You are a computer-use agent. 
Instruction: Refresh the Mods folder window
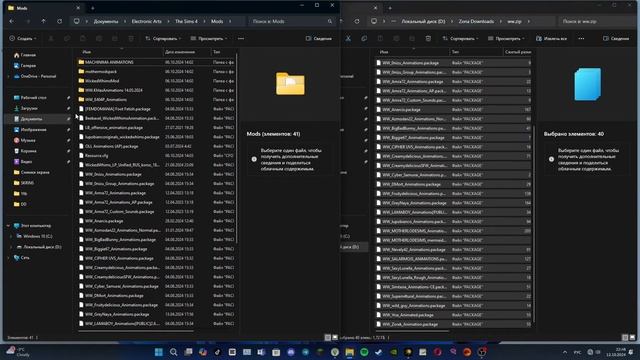point(60,21)
